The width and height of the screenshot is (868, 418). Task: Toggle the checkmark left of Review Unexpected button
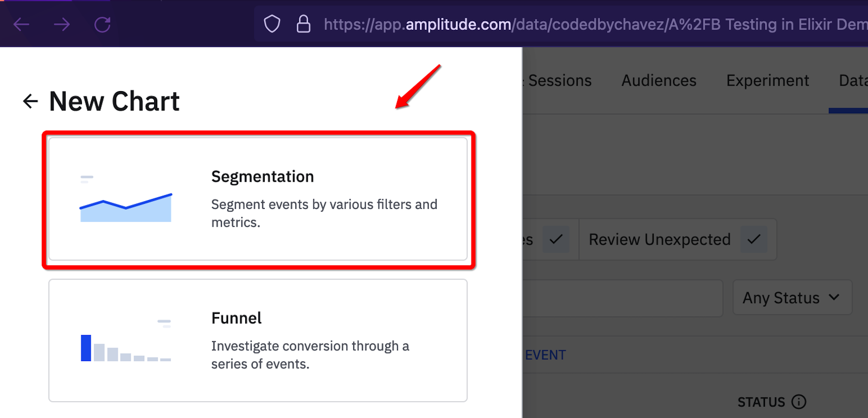click(x=556, y=239)
